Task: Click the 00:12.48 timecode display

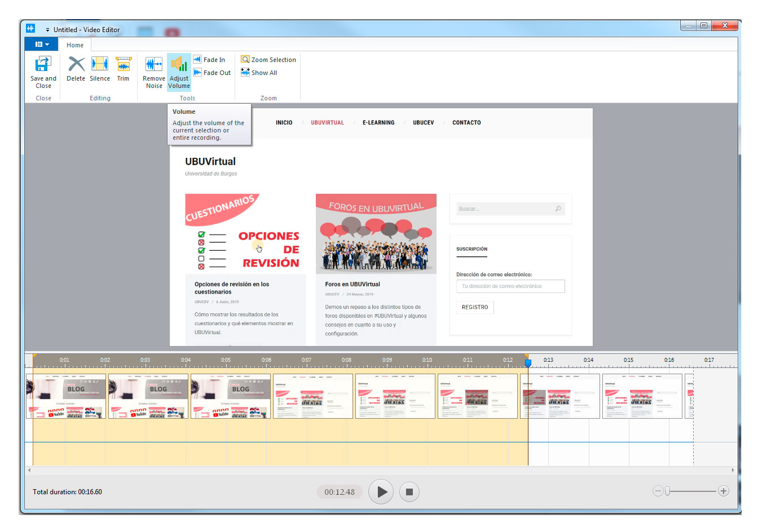Action: 340,492
